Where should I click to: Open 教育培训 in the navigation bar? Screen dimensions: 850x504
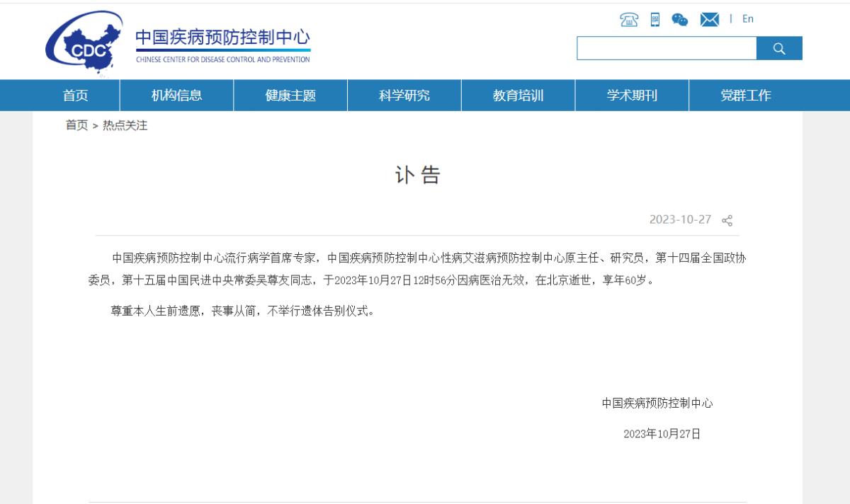[518, 96]
